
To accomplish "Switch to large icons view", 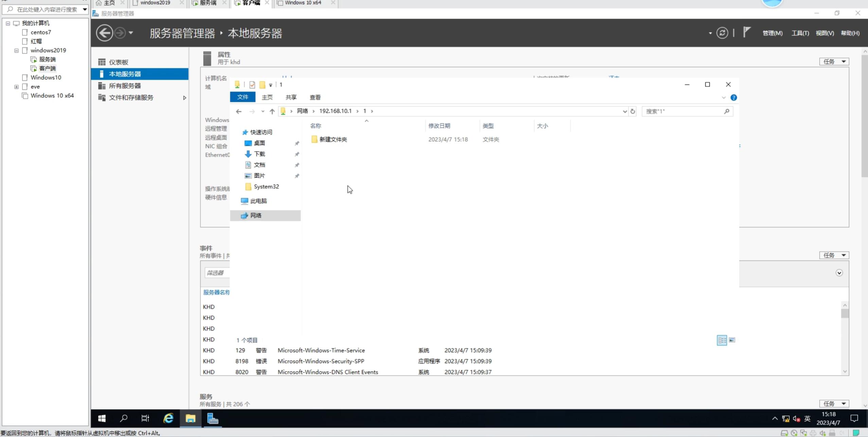I will [x=732, y=340].
